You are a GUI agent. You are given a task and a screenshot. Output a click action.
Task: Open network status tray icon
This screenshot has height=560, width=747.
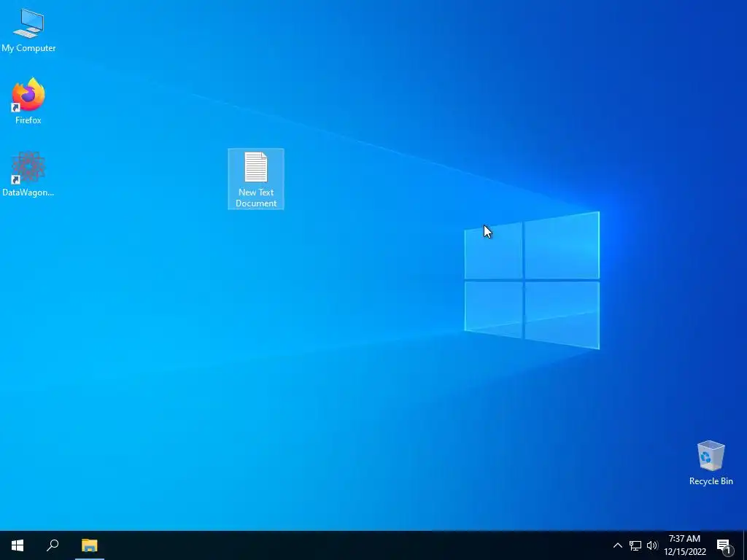(x=635, y=545)
